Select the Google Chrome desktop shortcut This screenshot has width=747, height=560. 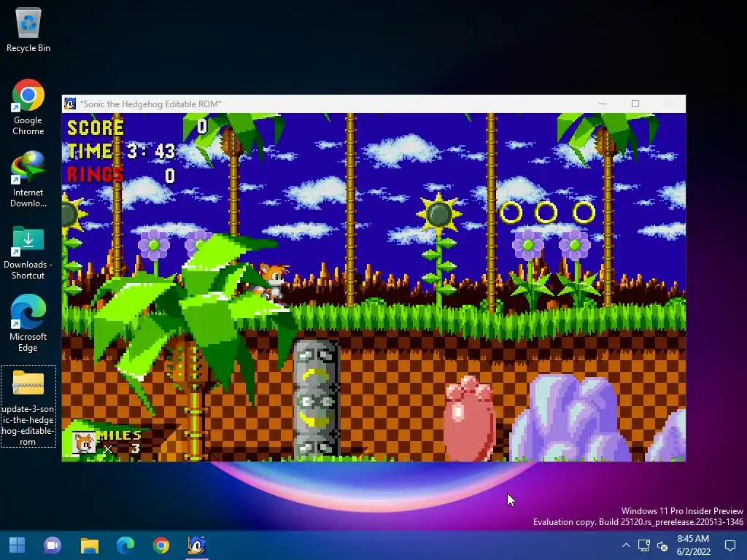28,107
